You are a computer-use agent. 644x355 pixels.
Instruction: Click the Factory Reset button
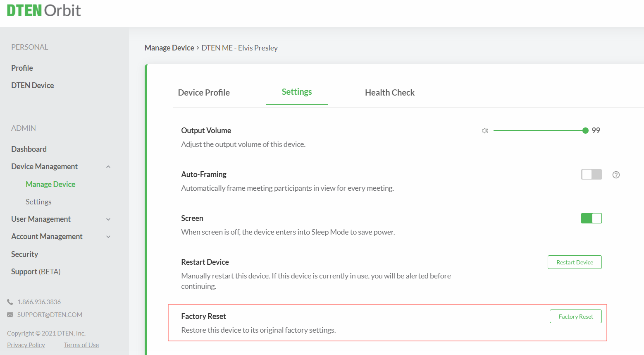pyautogui.click(x=576, y=317)
